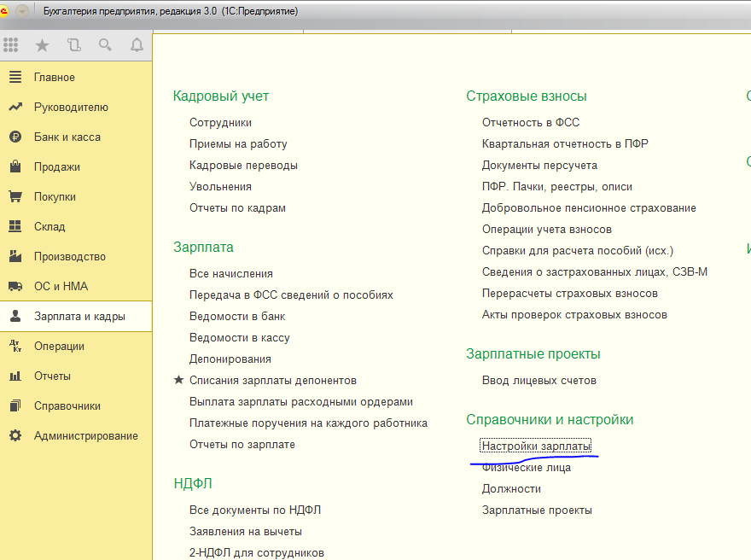This screenshot has height=560, width=751.
Task: Switch to Банк и касса section
Action: 67,137
